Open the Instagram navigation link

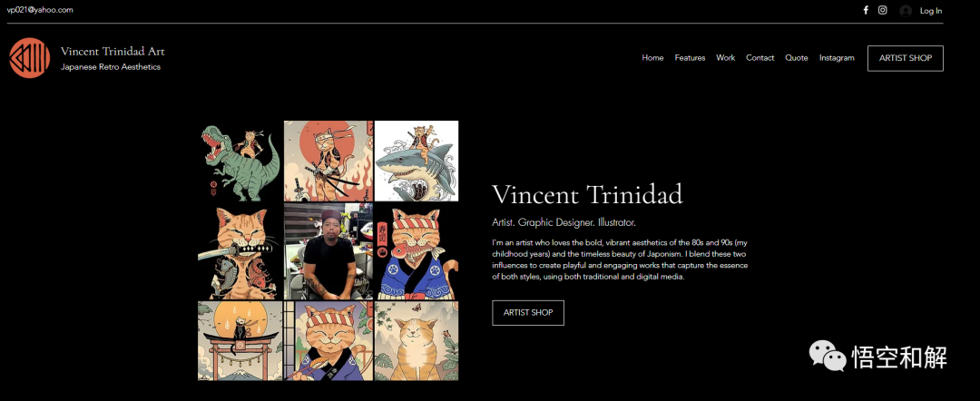(x=837, y=58)
